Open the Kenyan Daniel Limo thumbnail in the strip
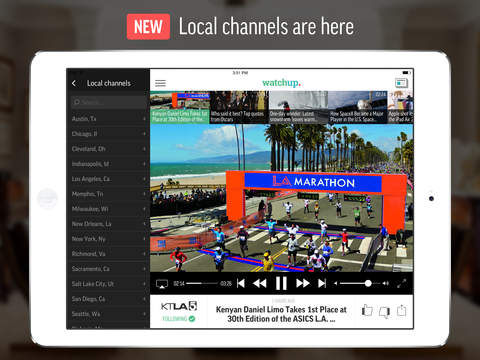The image size is (480, 360). coord(180,107)
